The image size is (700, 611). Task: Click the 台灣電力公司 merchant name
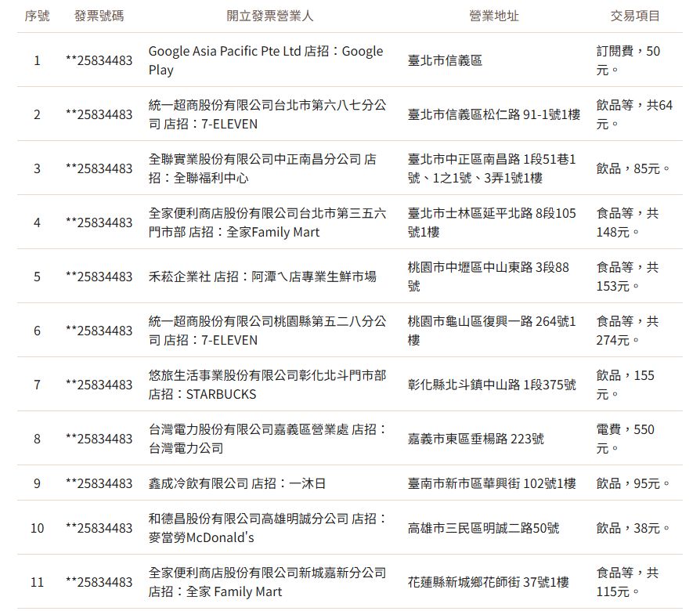click(265, 439)
